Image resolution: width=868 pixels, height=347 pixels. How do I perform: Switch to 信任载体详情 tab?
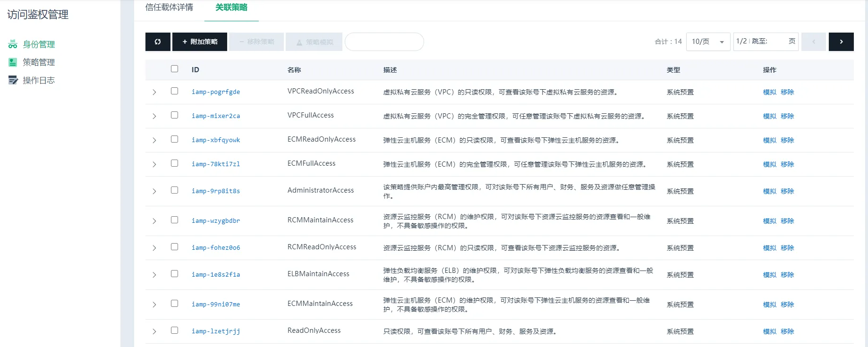[x=169, y=8]
